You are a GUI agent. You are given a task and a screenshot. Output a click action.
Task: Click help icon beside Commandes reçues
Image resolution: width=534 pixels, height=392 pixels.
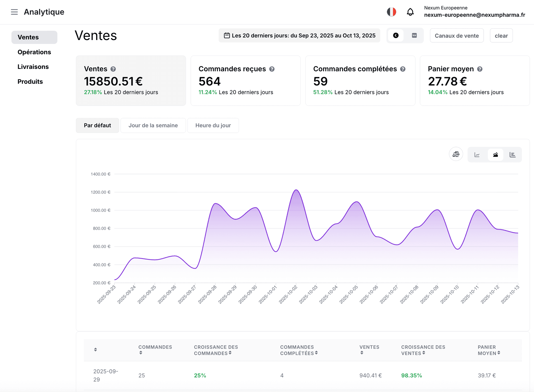click(x=272, y=69)
